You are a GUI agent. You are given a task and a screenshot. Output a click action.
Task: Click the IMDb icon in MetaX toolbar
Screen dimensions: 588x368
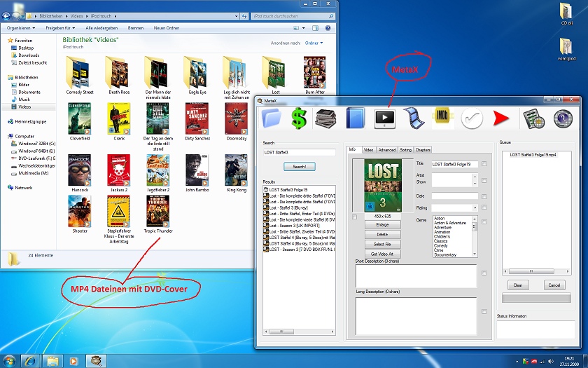click(442, 118)
